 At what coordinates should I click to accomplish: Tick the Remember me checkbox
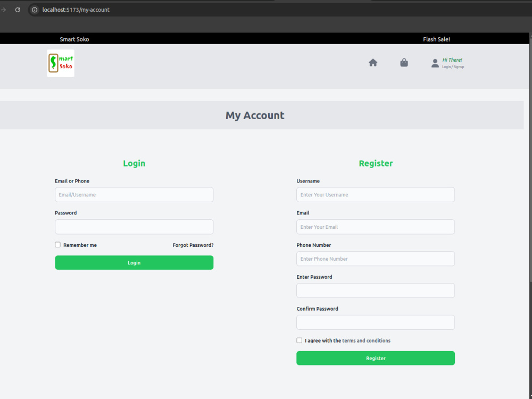tap(57, 245)
